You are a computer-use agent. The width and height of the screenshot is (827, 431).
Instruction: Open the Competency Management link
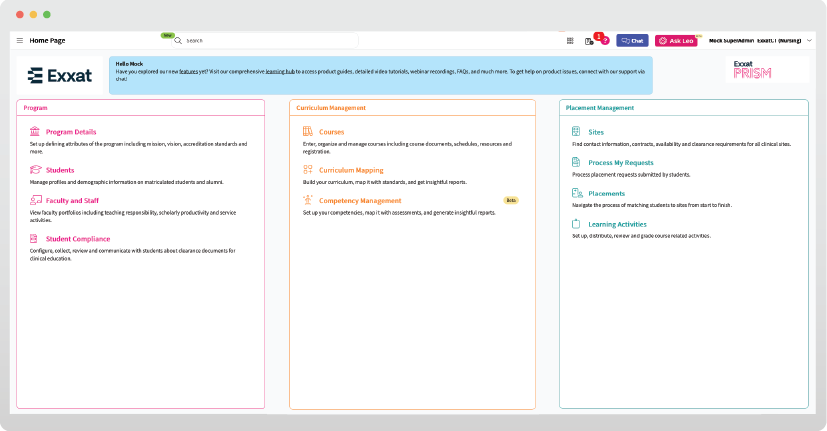click(360, 200)
